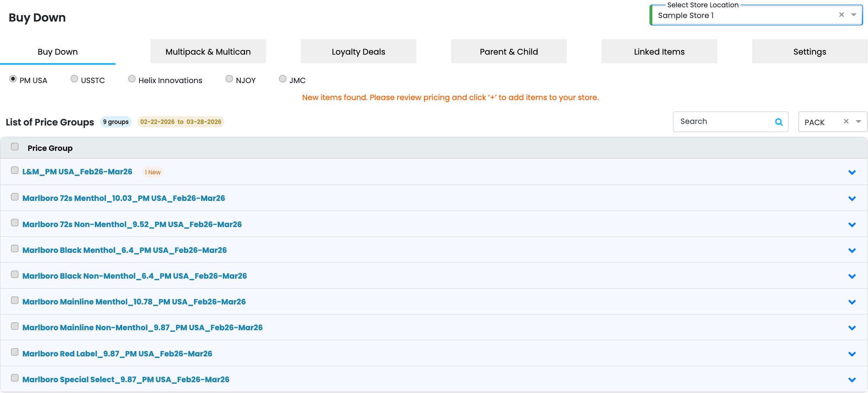Open the Loyalty Deals tab
868x393 pixels.
coord(358,52)
